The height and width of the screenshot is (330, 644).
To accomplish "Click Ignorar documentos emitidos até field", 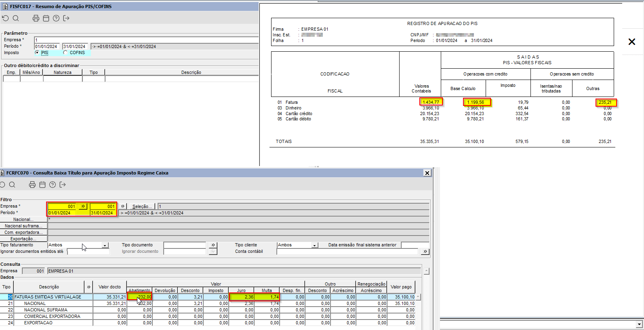I will point(88,252).
